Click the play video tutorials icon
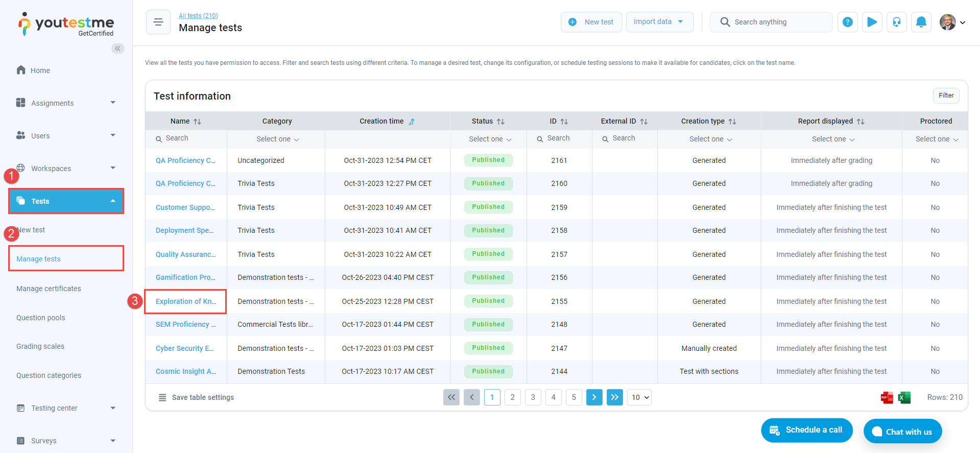Viewport: 980px width, 453px height. [x=872, y=22]
